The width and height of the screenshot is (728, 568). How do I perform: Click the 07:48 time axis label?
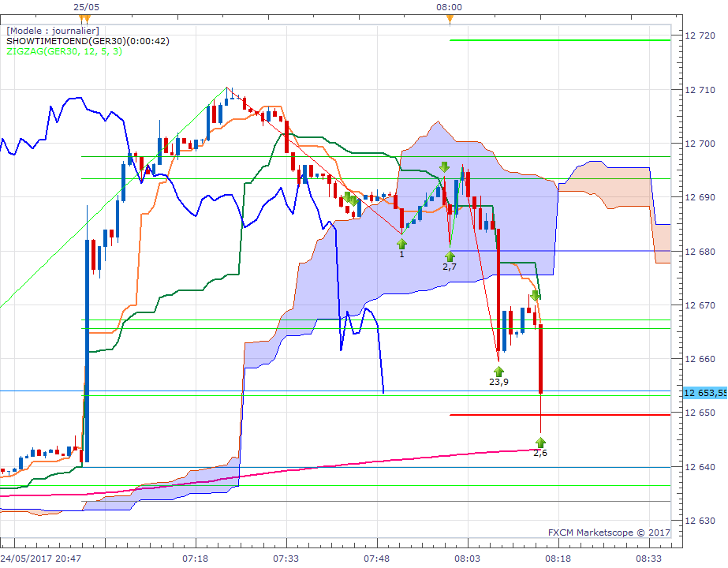[x=376, y=559]
